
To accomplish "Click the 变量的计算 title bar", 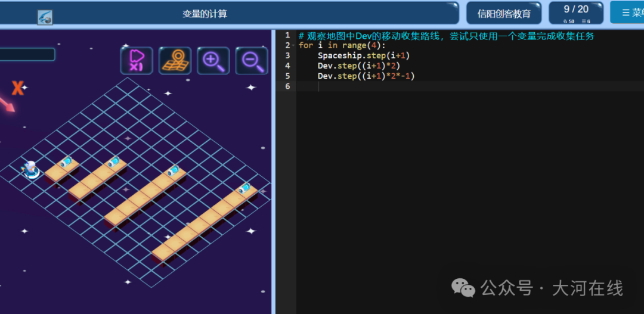I will (x=205, y=14).
